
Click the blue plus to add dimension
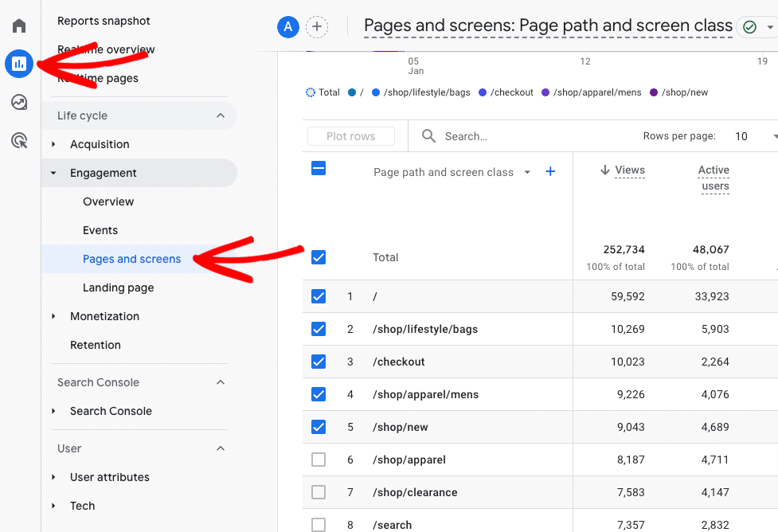pyautogui.click(x=550, y=171)
